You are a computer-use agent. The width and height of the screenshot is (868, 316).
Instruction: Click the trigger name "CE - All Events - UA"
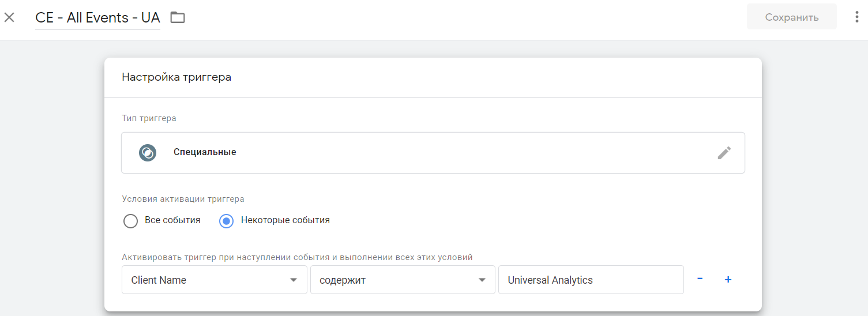coord(97,18)
